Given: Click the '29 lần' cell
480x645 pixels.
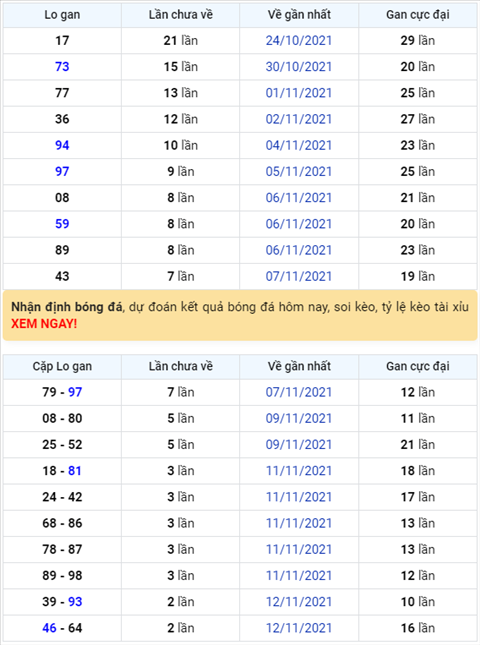Looking at the screenshot, I should 418,40.
